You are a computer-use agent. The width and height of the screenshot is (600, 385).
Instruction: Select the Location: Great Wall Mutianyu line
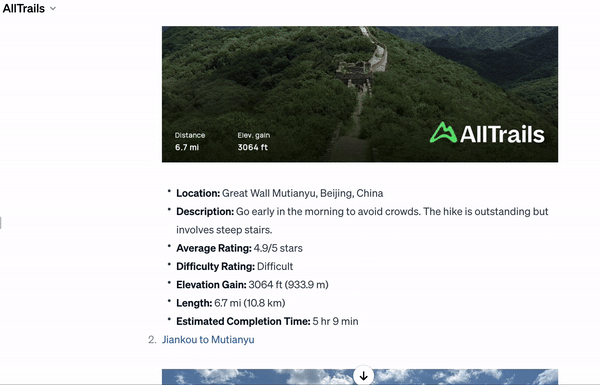pyautogui.click(x=279, y=193)
